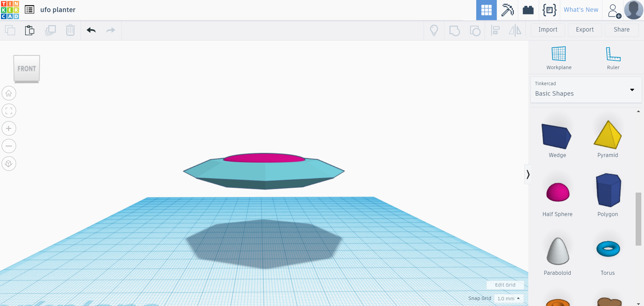Viewport: 644px width, 306px height.
Task: Click the Duplicate and repeat icon
Action: (50, 30)
